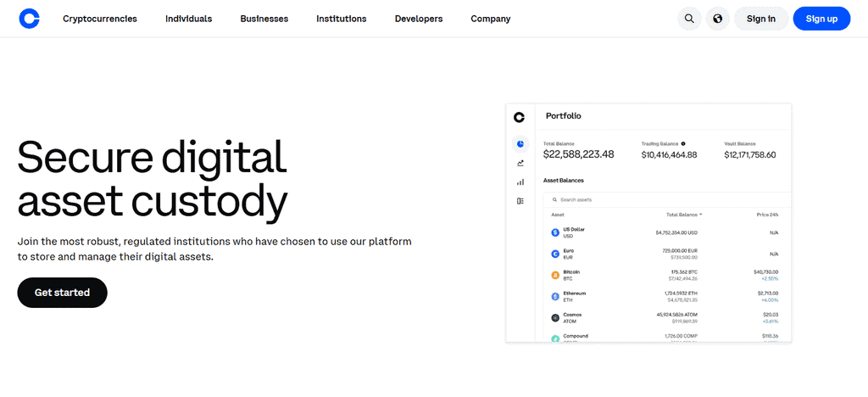Image resolution: width=868 pixels, height=397 pixels.
Task: Click the Asset Balances heading
Action: tap(564, 181)
